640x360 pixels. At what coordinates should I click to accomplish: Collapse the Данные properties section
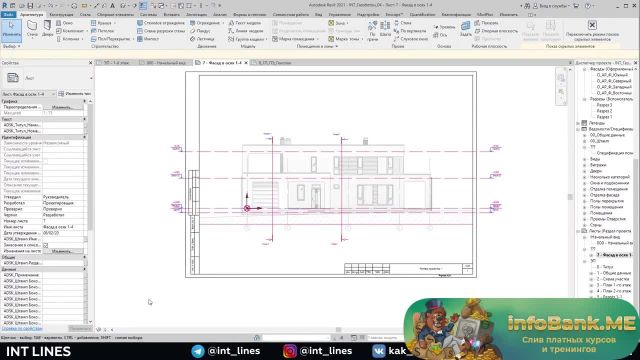point(84,269)
